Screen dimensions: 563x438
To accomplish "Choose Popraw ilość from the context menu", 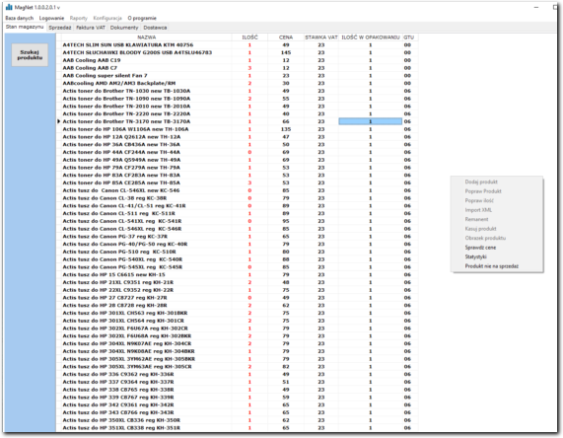I will click(497, 201).
